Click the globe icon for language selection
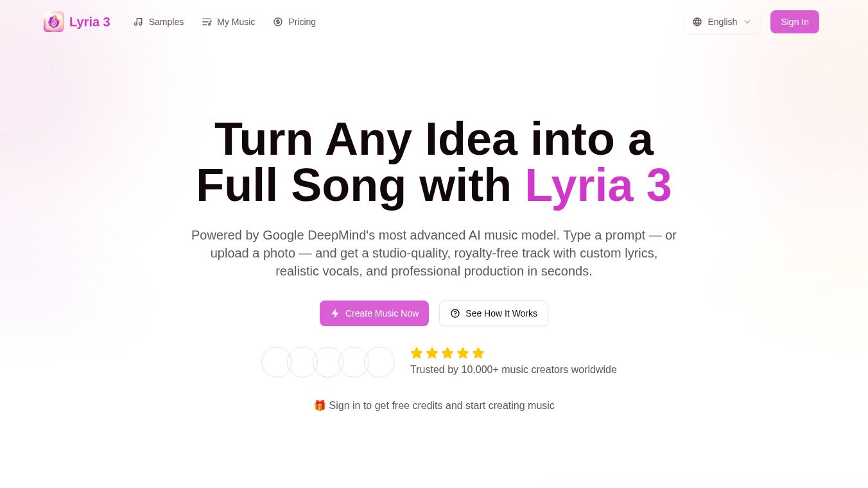 [697, 22]
